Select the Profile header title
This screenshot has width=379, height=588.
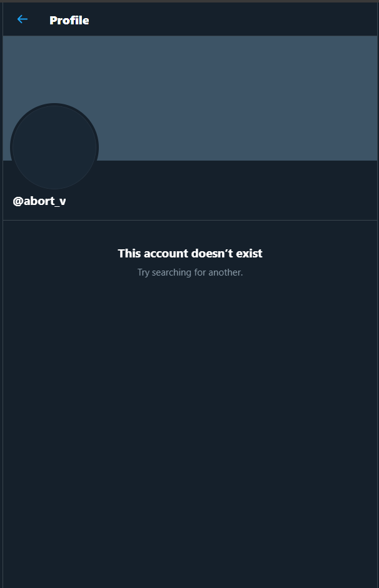point(69,20)
